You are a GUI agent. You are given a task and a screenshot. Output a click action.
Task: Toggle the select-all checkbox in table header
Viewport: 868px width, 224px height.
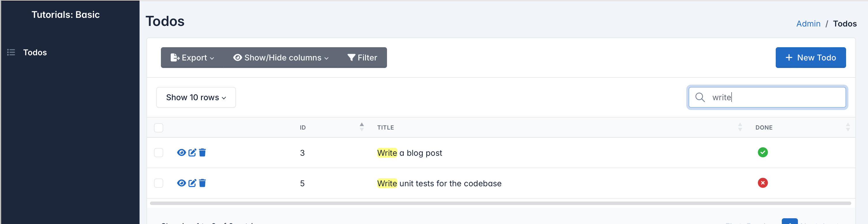click(158, 128)
